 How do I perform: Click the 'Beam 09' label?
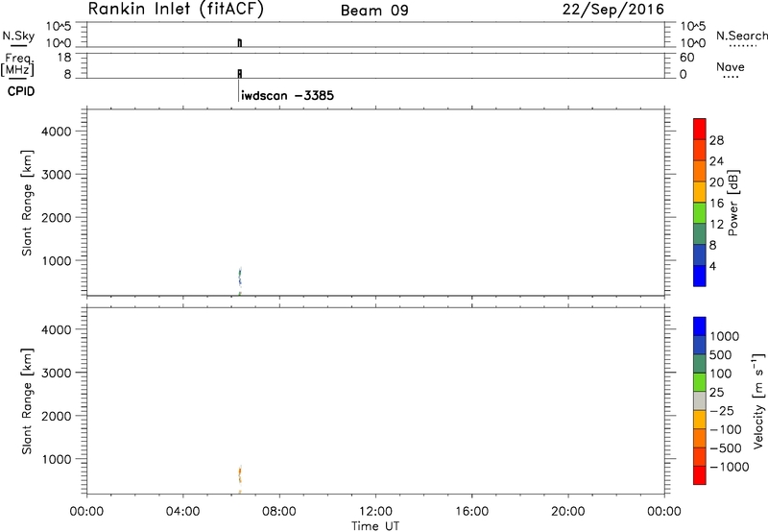point(374,11)
